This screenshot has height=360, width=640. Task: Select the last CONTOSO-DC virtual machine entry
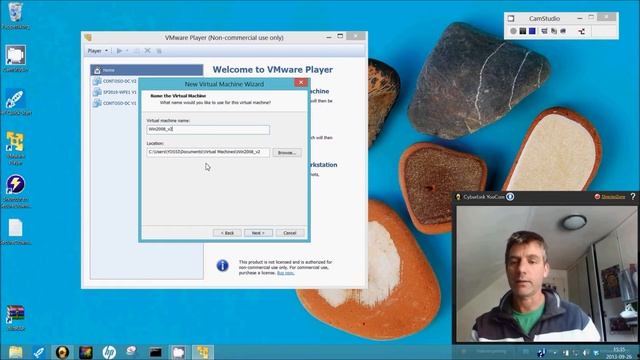[x=115, y=103]
